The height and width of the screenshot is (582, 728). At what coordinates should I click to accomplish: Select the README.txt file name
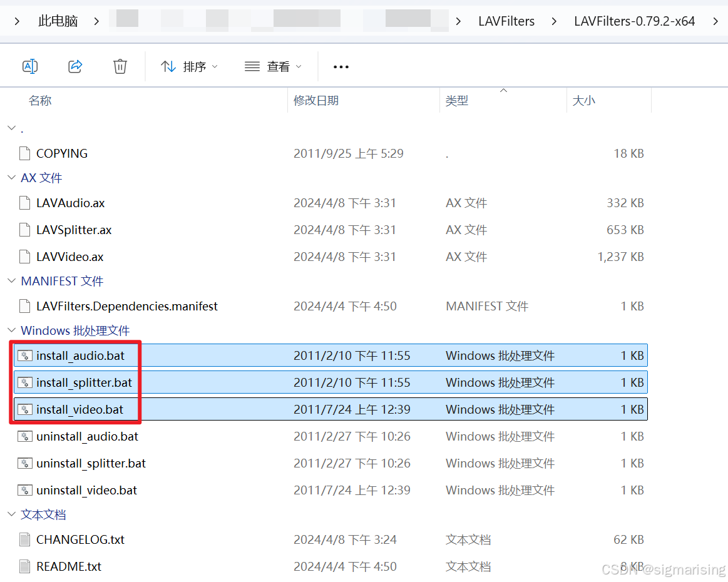click(69, 566)
